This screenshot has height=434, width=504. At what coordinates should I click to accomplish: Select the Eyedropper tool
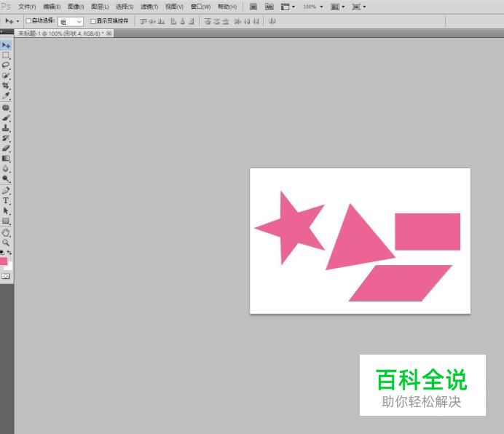point(6,96)
